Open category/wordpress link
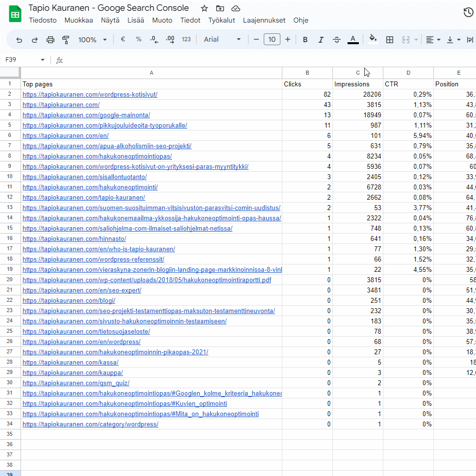This screenshot has height=476, width=476. pyautogui.click(x=91, y=424)
